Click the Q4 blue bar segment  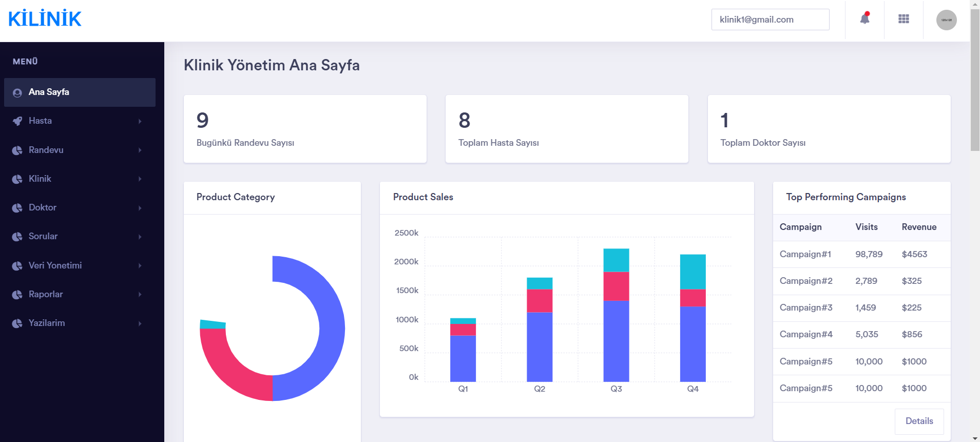pyautogui.click(x=693, y=344)
